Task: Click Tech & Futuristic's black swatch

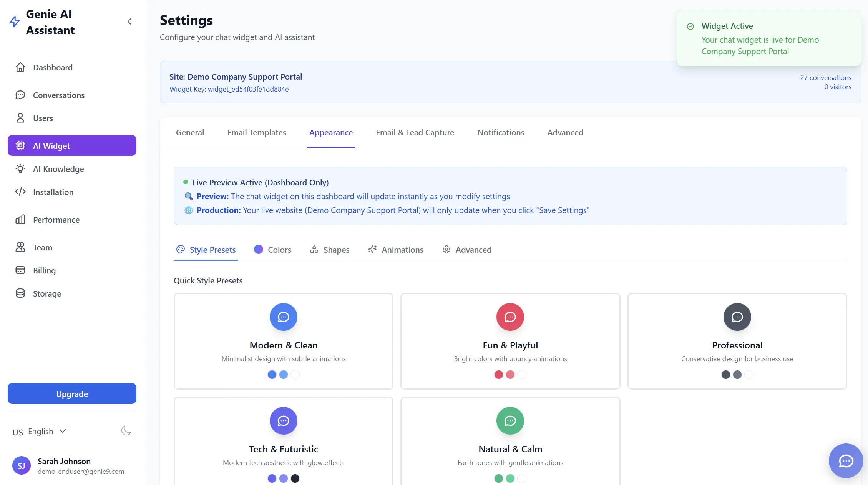Action: tap(295, 478)
